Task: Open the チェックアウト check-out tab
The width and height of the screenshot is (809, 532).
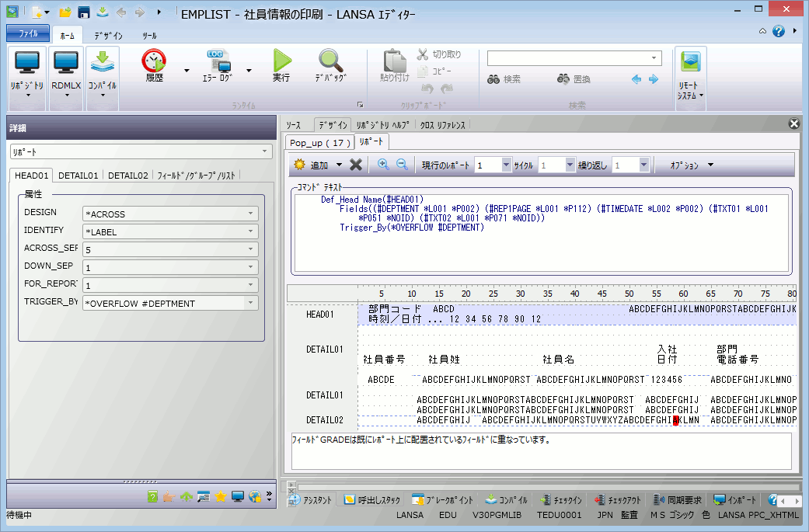Action: click(x=617, y=500)
